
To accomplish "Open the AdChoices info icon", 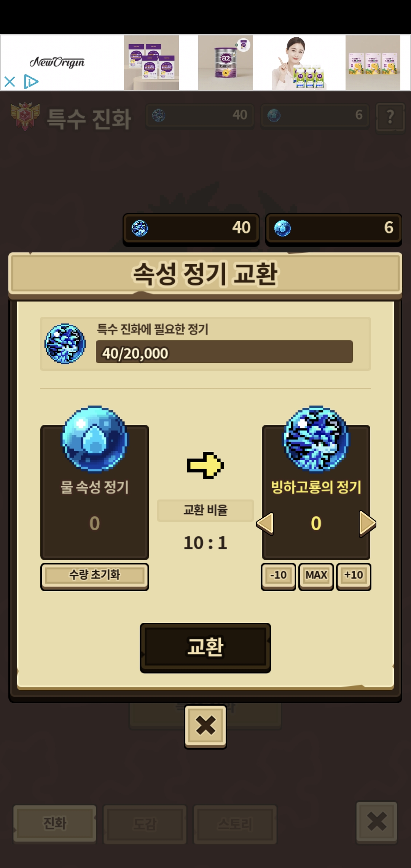I will 31,81.
